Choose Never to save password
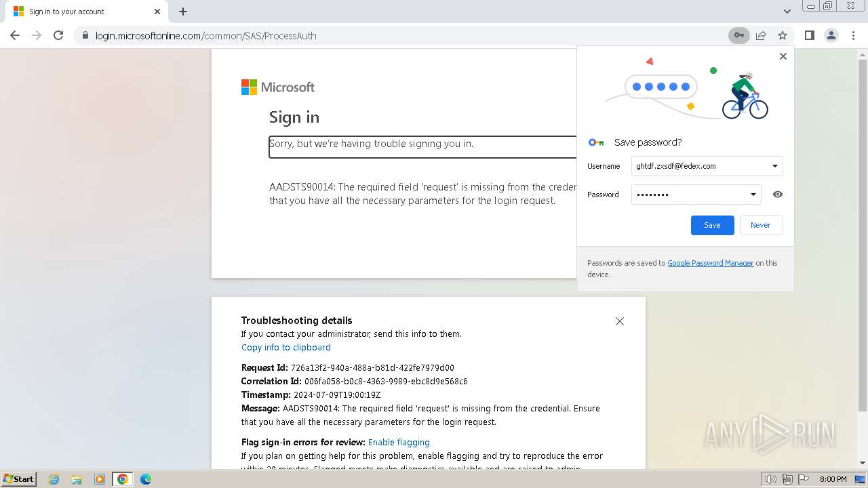 tap(760, 225)
